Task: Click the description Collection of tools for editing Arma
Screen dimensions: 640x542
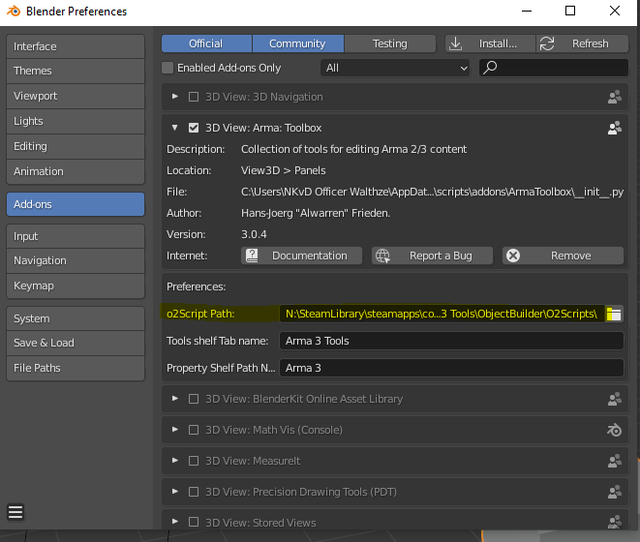Action: tap(354, 149)
